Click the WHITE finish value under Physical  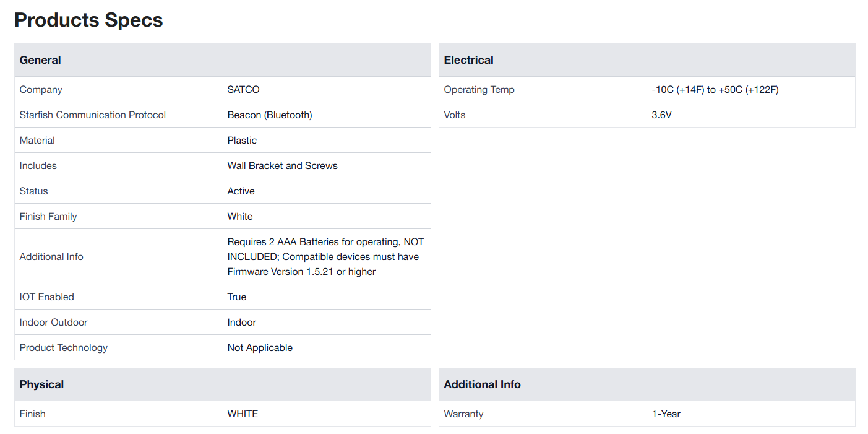click(243, 414)
